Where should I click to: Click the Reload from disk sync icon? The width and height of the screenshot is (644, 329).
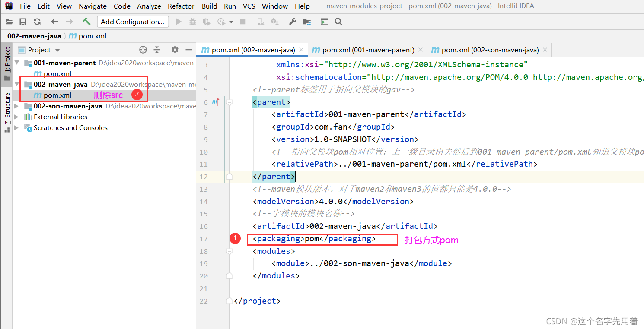37,22
